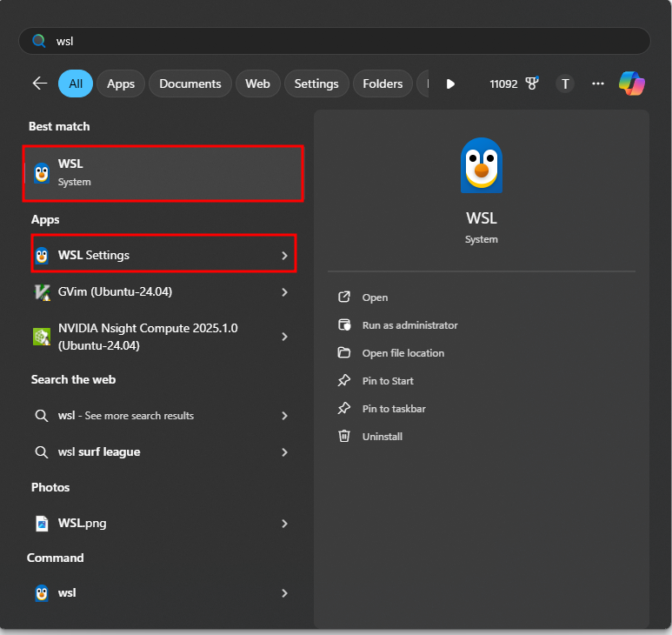Switch to the Documents filter tab
The image size is (672, 635).
coord(190,84)
